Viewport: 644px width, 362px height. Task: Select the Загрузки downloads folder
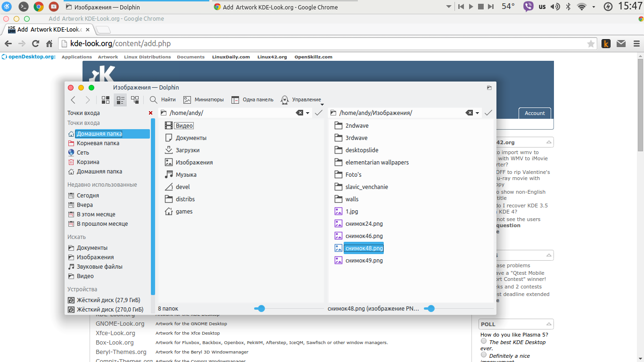point(182,150)
